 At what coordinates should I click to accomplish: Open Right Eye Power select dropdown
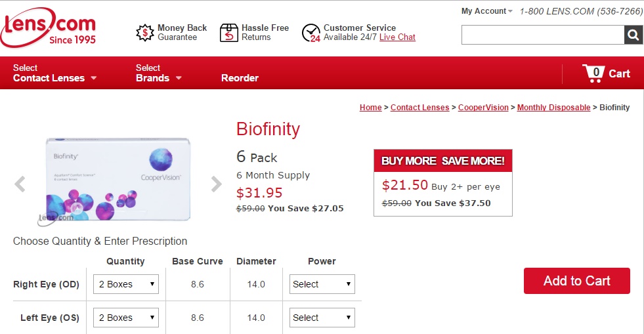(x=322, y=284)
